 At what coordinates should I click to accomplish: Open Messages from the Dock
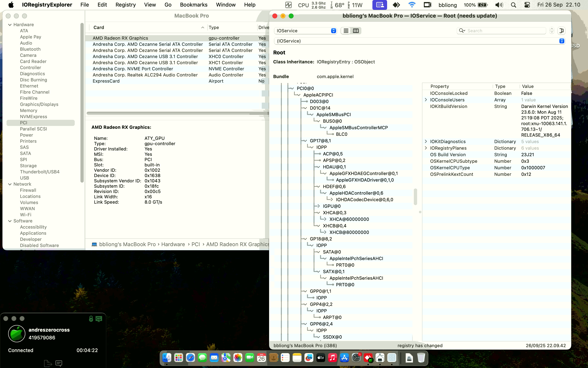202,358
